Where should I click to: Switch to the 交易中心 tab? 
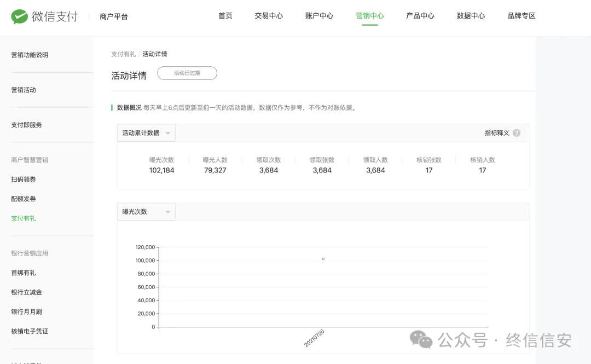268,16
